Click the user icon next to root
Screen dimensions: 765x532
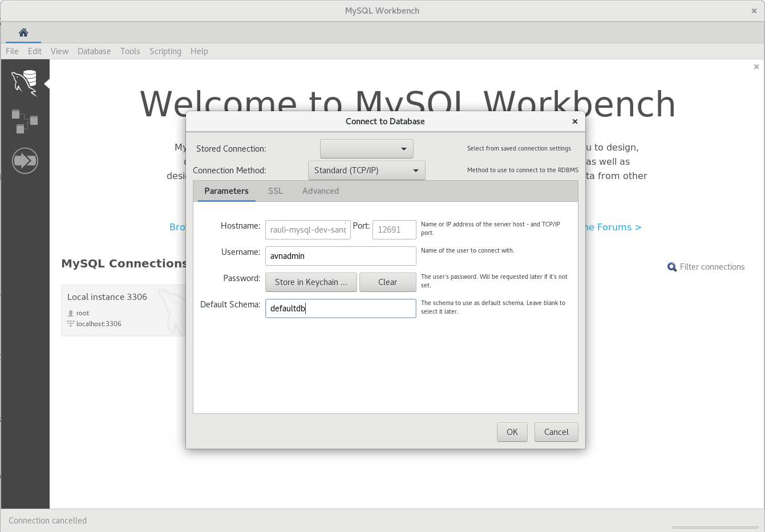(70, 312)
